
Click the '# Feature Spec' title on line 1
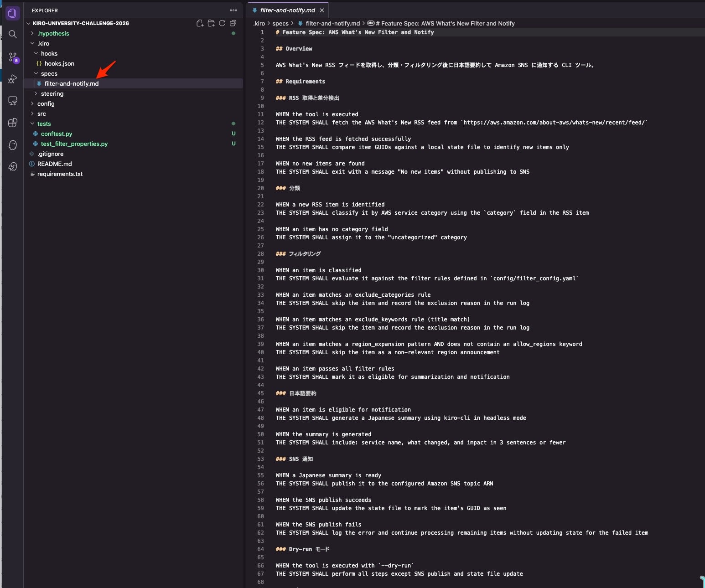pos(355,32)
